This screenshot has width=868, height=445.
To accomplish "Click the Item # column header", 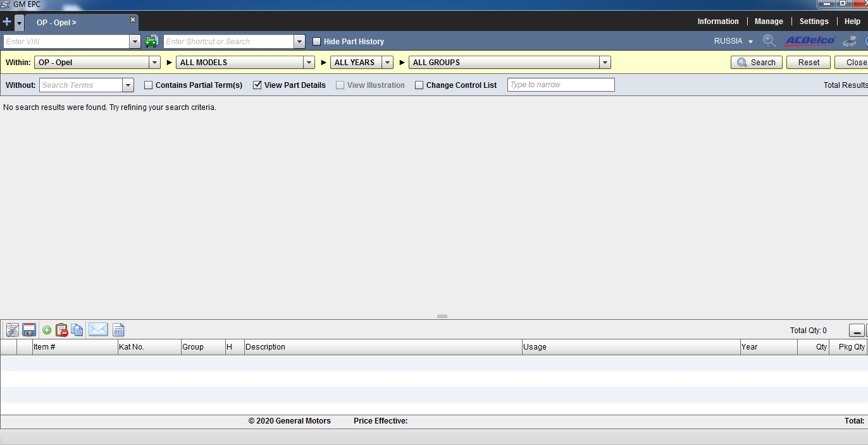I will [75, 347].
